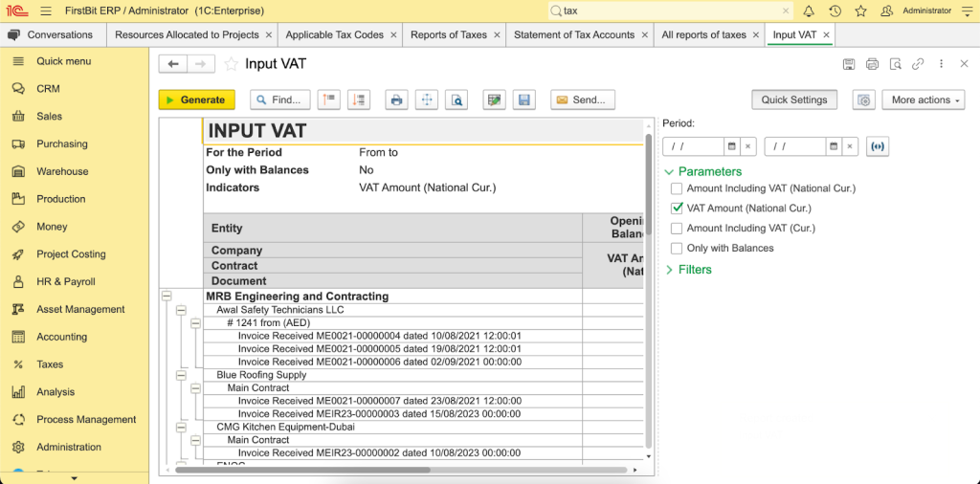Expand all groups toolbar icon
Viewport: 980px width, 484px height.
360,99
